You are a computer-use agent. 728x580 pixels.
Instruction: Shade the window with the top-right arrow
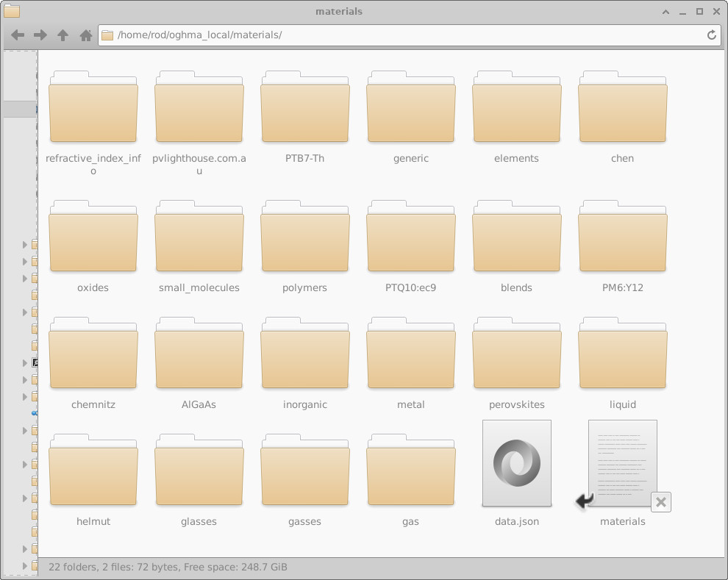pyautogui.click(x=665, y=11)
